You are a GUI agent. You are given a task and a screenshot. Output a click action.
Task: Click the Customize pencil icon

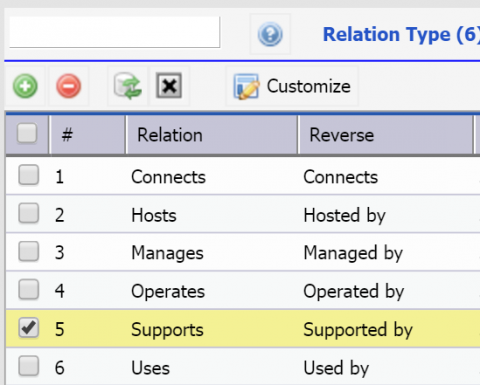(x=246, y=86)
